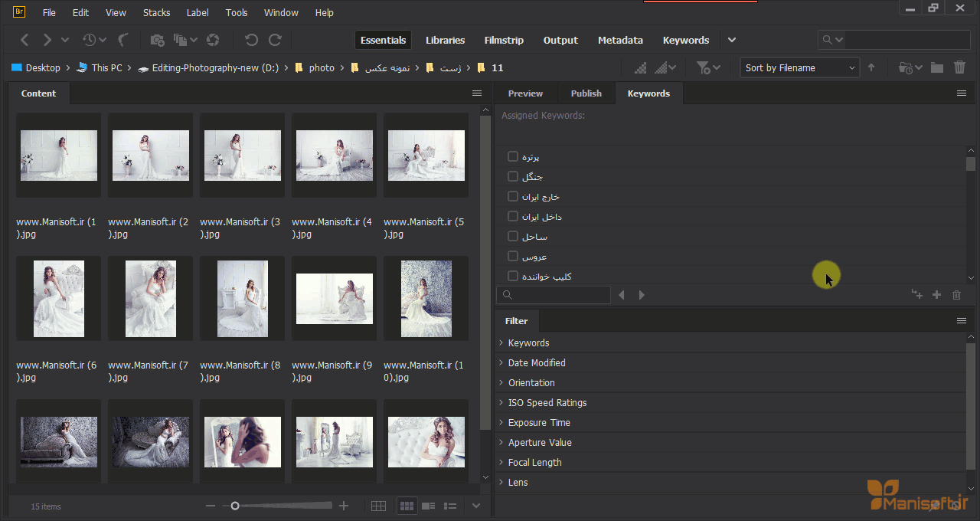
Task: Open the workspace switcher chevron after Keywords
Action: pos(732,40)
